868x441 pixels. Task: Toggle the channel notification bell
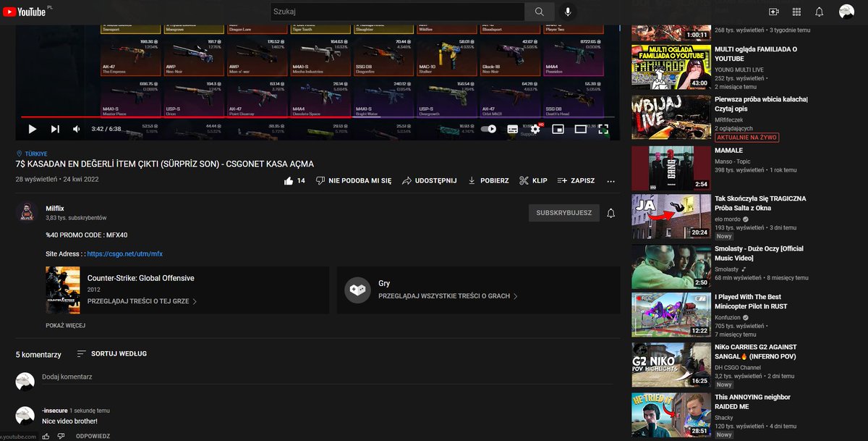(x=611, y=213)
